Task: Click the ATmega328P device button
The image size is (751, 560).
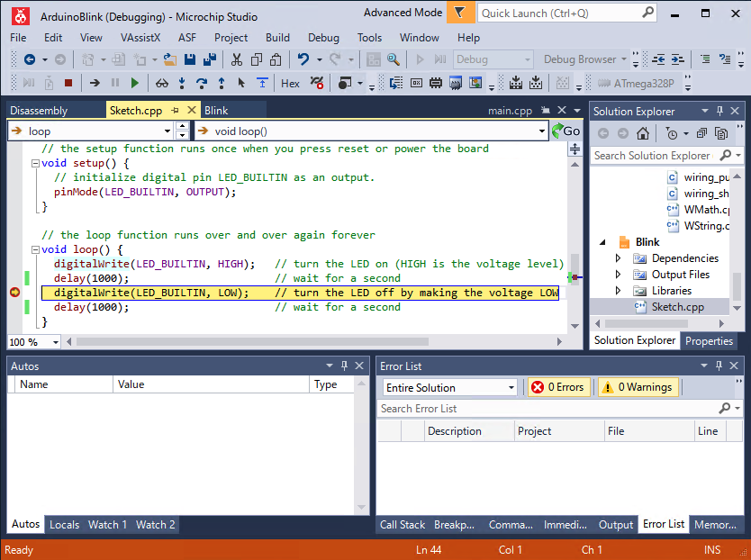Action: point(640,83)
